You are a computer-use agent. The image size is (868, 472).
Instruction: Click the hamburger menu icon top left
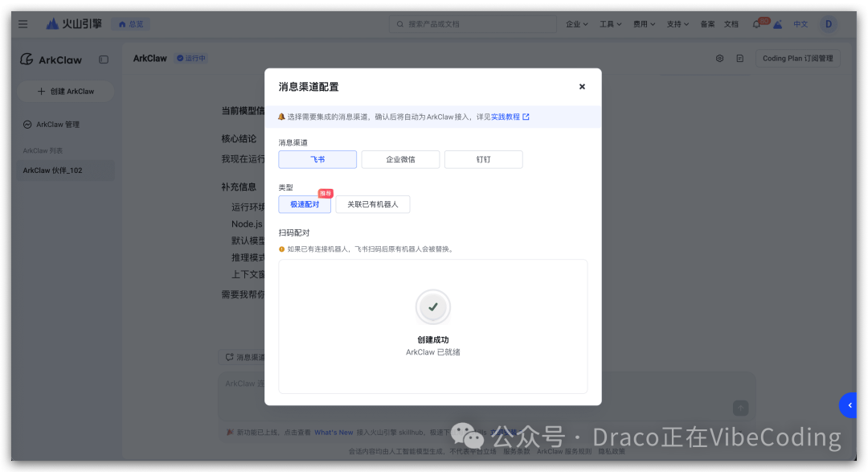coord(23,23)
